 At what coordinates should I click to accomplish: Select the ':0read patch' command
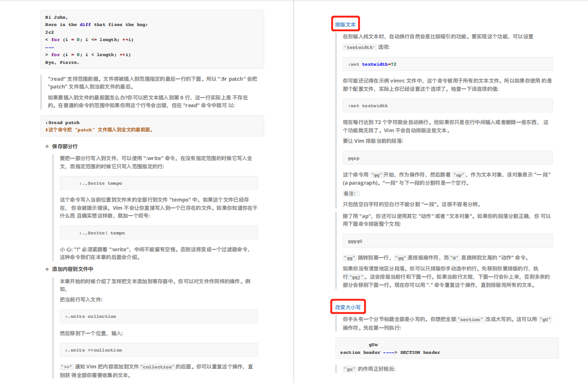[x=62, y=123]
